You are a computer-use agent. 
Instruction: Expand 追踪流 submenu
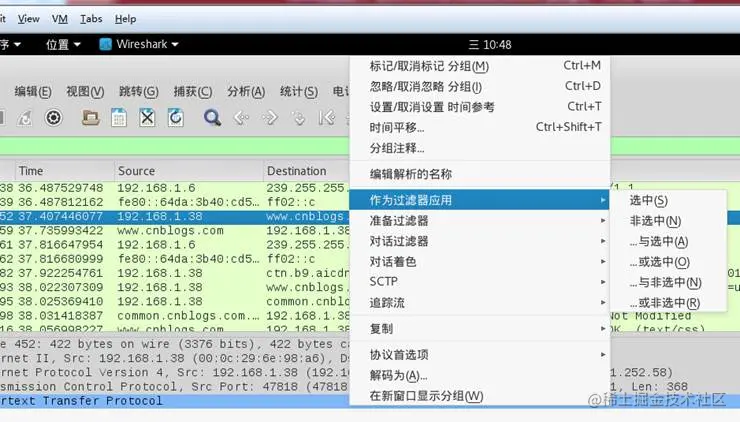[480, 303]
